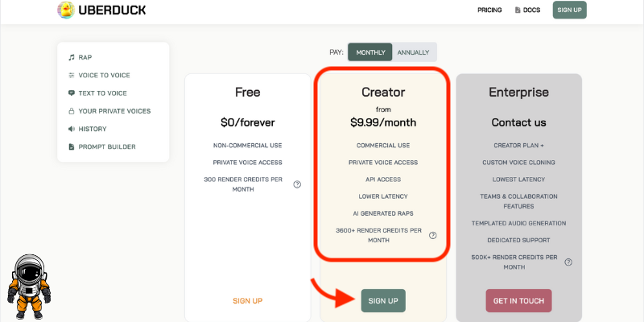The height and width of the screenshot is (322, 644).
Task: Click PRIVATE VOICE ACCESS in Creator plan
Action: click(383, 163)
